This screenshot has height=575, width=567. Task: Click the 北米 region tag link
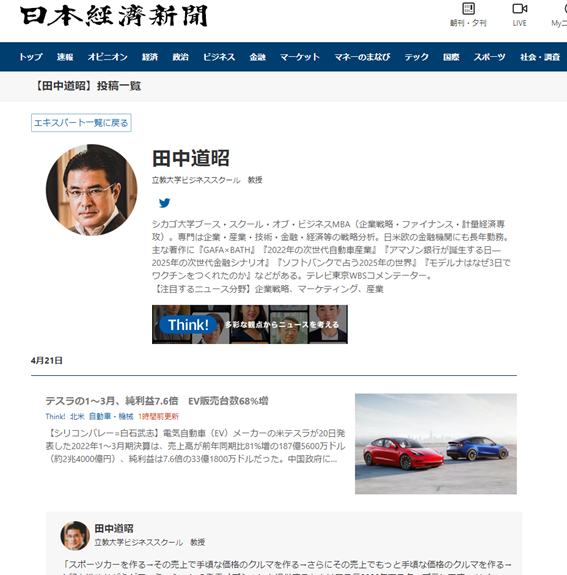[77, 416]
